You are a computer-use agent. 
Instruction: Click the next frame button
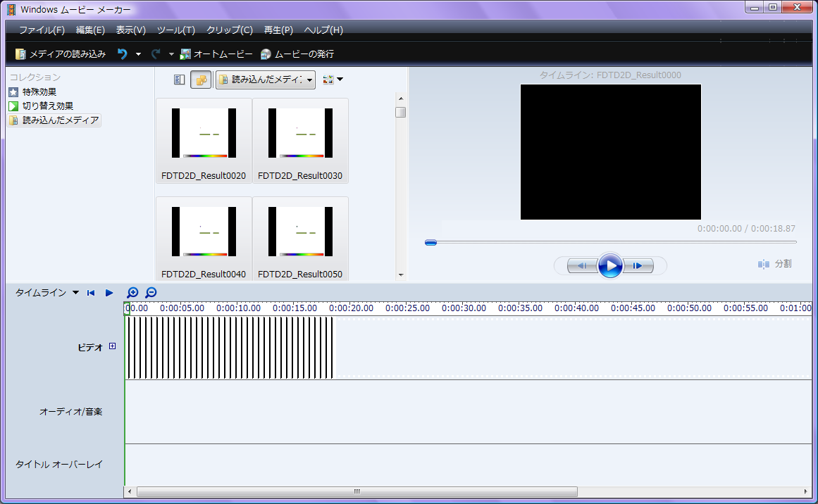point(638,266)
